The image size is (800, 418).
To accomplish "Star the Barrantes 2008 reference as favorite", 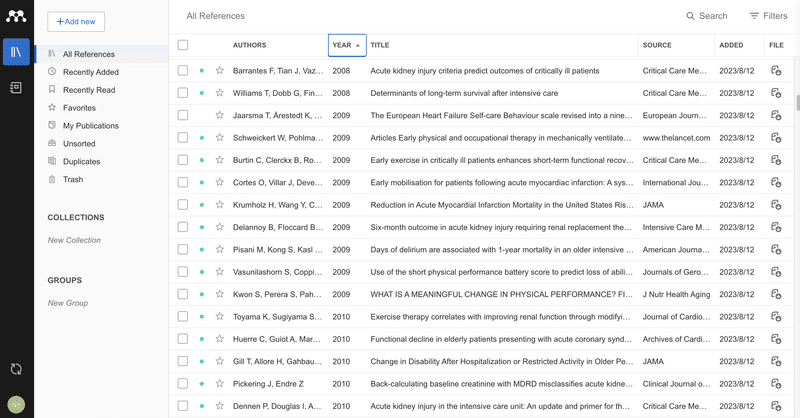I will [219, 71].
